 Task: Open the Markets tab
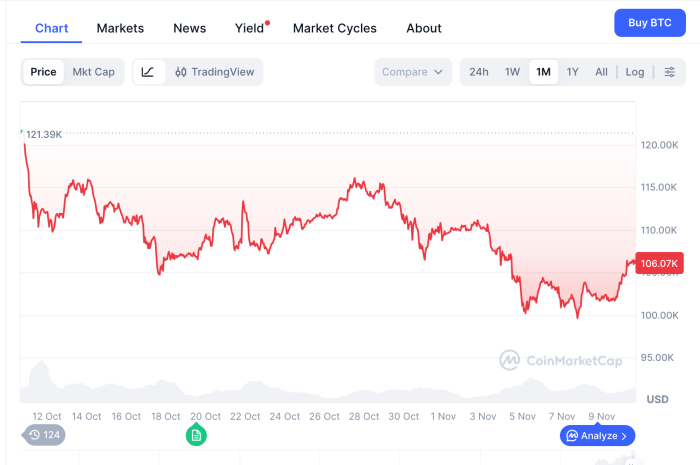point(120,28)
